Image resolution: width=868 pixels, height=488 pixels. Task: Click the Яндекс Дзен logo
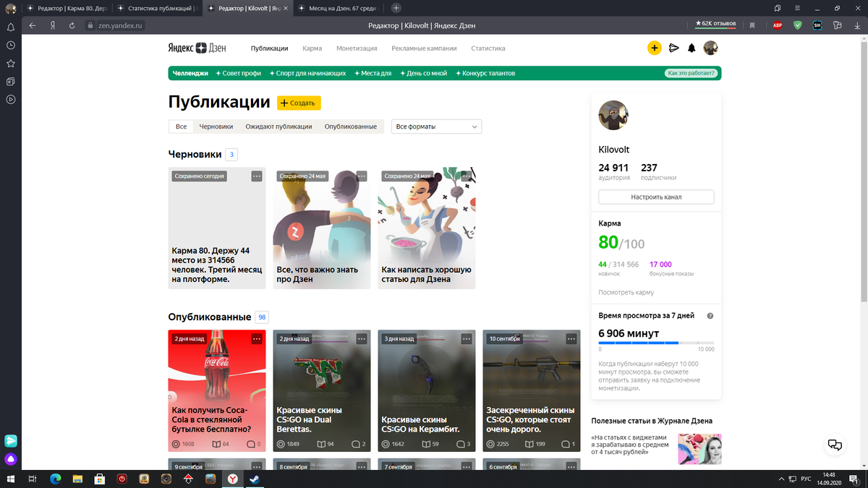197,48
